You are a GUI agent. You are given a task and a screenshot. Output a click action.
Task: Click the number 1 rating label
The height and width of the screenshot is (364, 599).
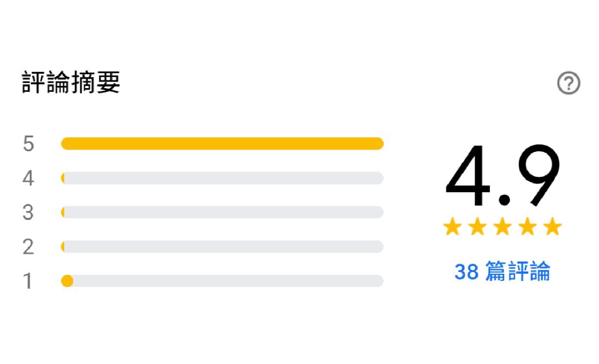pos(28,281)
